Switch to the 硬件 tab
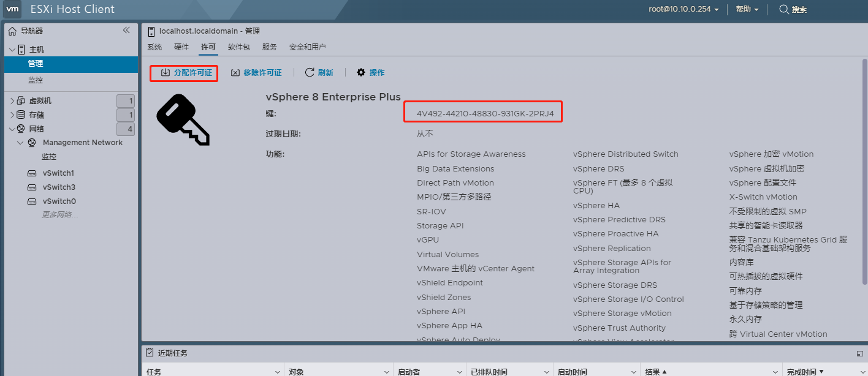Image resolution: width=868 pixels, height=376 pixels. pyautogui.click(x=181, y=46)
